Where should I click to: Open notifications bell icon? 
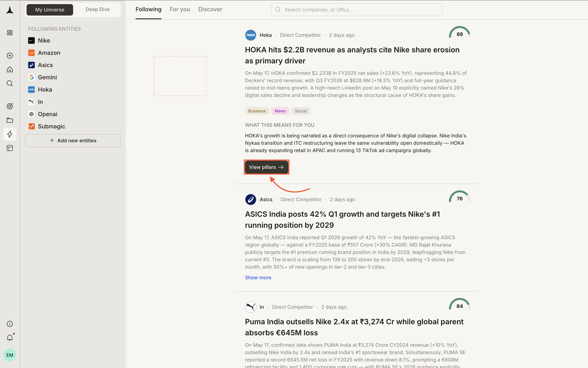tap(10, 338)
